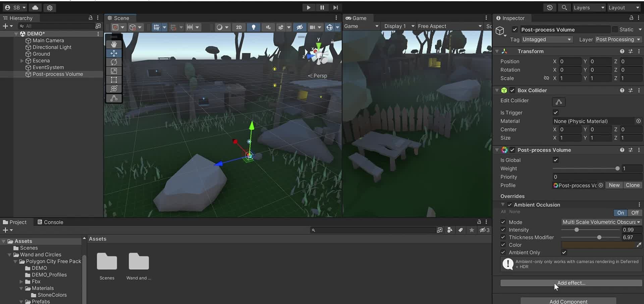
Task: Click the Add Component button
Action: coord(568,301)
